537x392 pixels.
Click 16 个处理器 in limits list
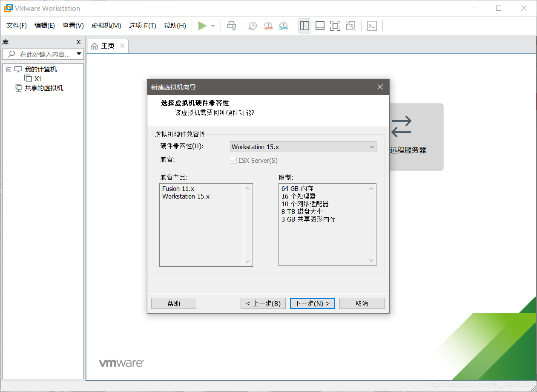coord(299,196)
